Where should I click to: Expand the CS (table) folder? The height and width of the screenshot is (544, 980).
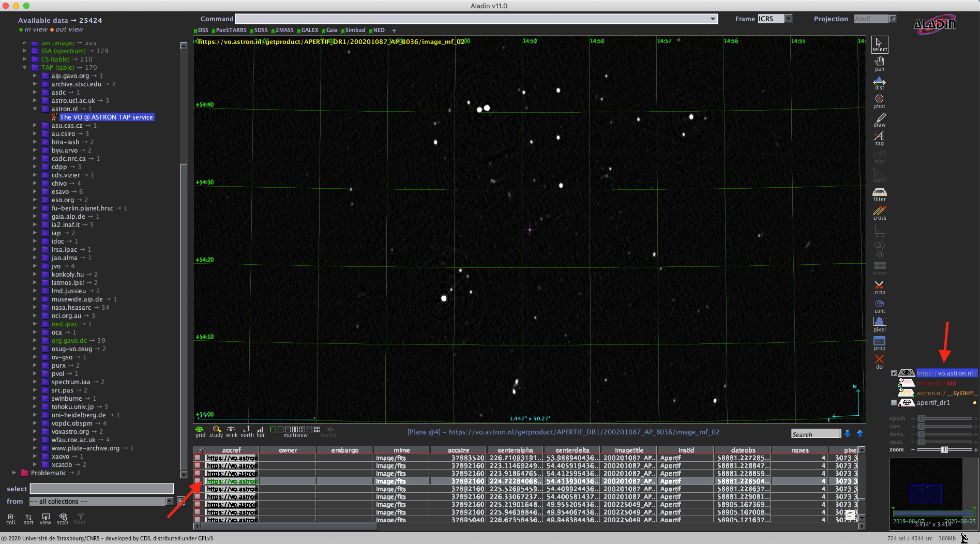tap(24, 59)
